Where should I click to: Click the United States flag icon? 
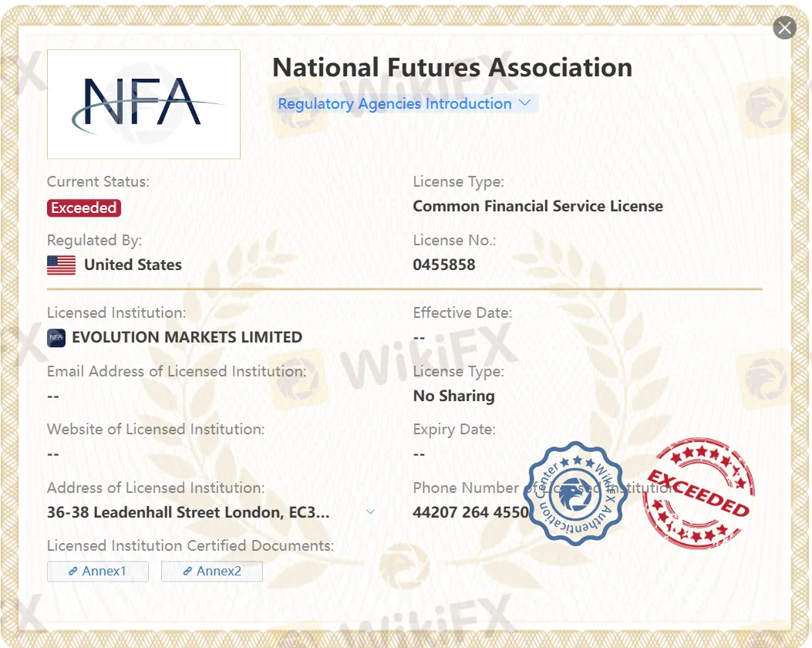click(x=60, y=264)
